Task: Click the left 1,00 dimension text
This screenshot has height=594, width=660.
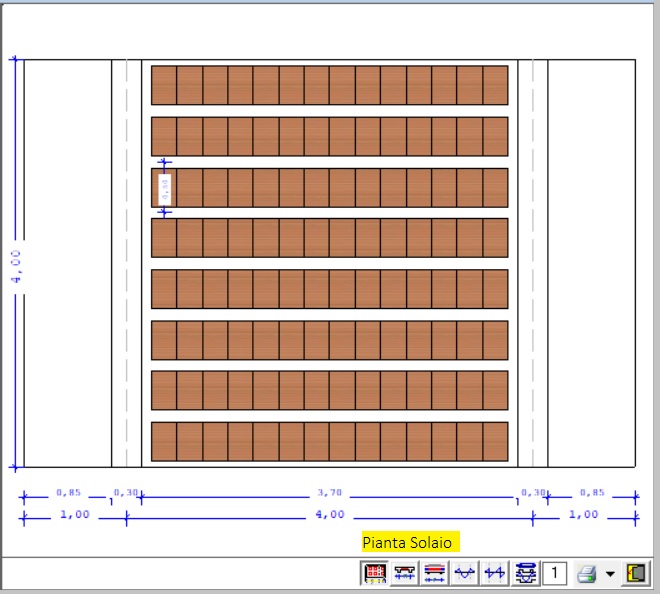Action: [75, 514]
